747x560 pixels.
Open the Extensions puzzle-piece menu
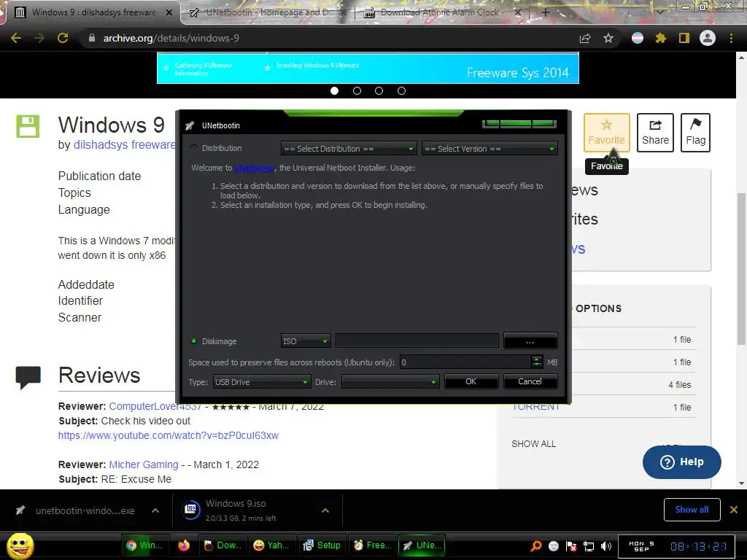[661, 38]
